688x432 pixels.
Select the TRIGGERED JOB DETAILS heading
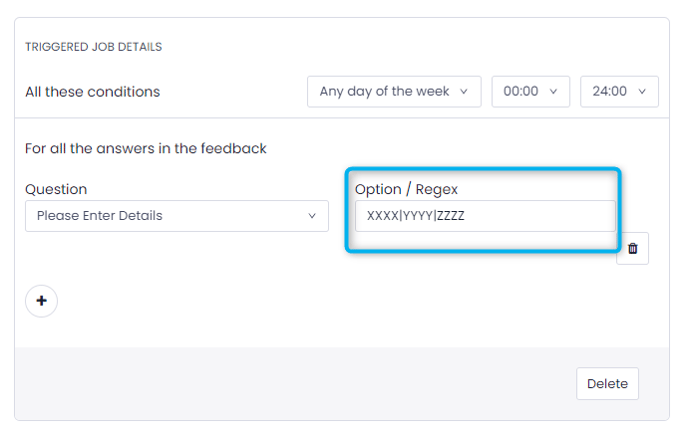coord(93,47)
